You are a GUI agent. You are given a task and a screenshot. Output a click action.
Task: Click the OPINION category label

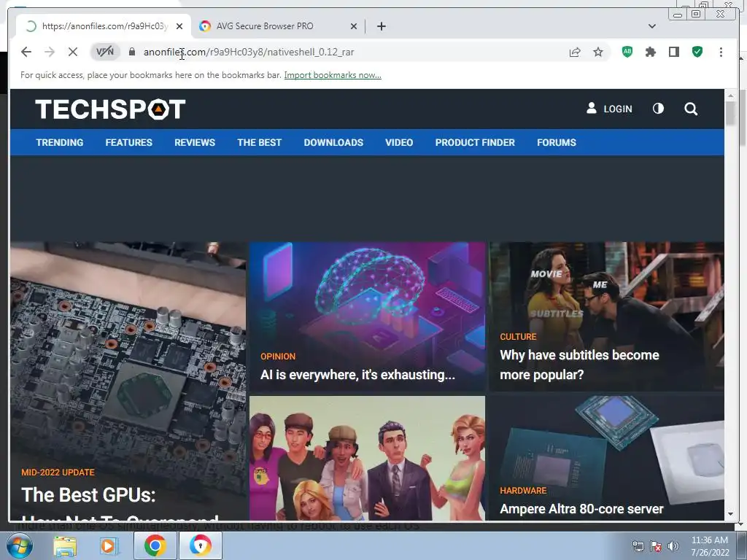click(x=278, y=356)
